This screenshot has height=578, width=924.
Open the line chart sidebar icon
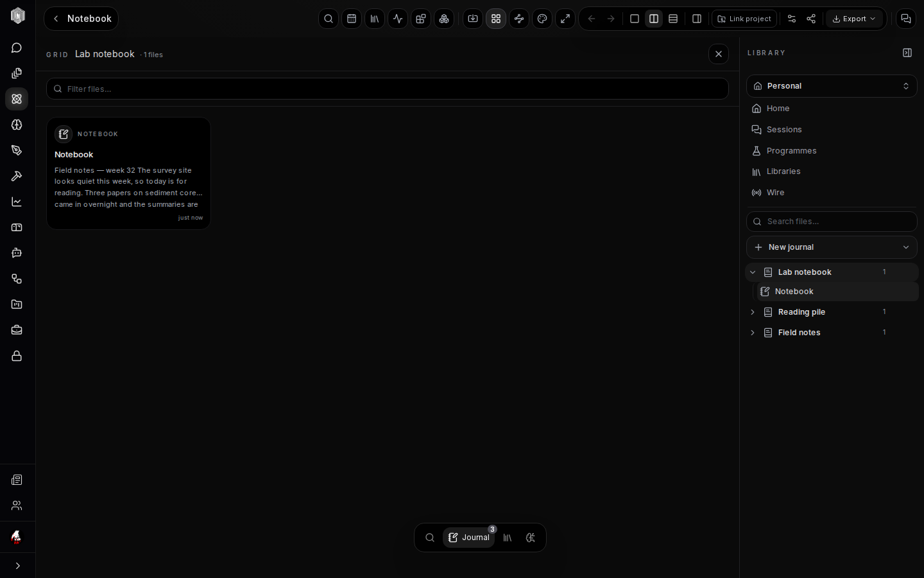(17, 202)
